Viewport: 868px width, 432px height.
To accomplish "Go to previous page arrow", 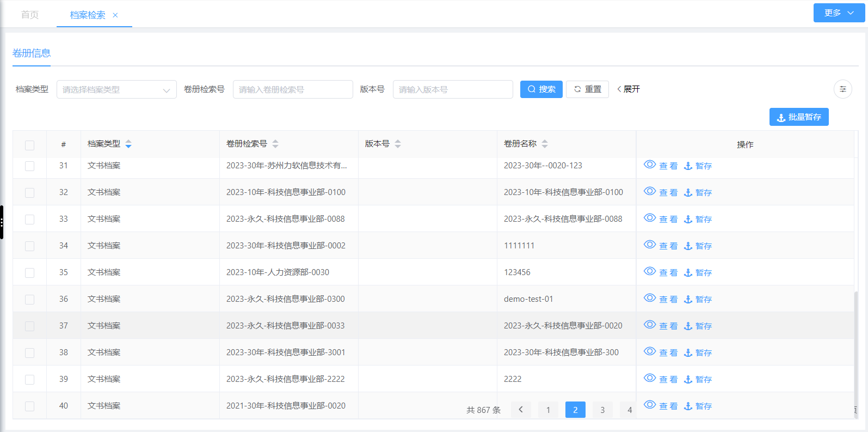I will [521, 410].
